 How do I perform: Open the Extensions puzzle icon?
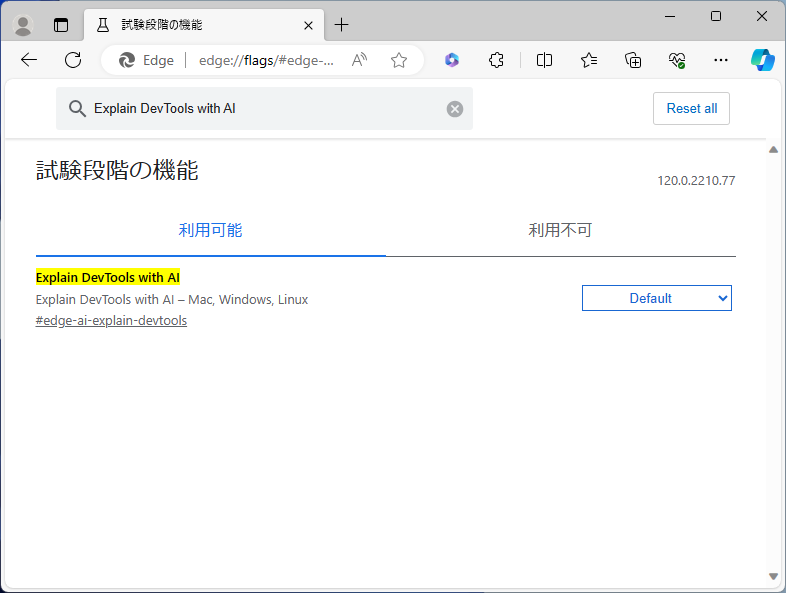[x=496, y=60]
